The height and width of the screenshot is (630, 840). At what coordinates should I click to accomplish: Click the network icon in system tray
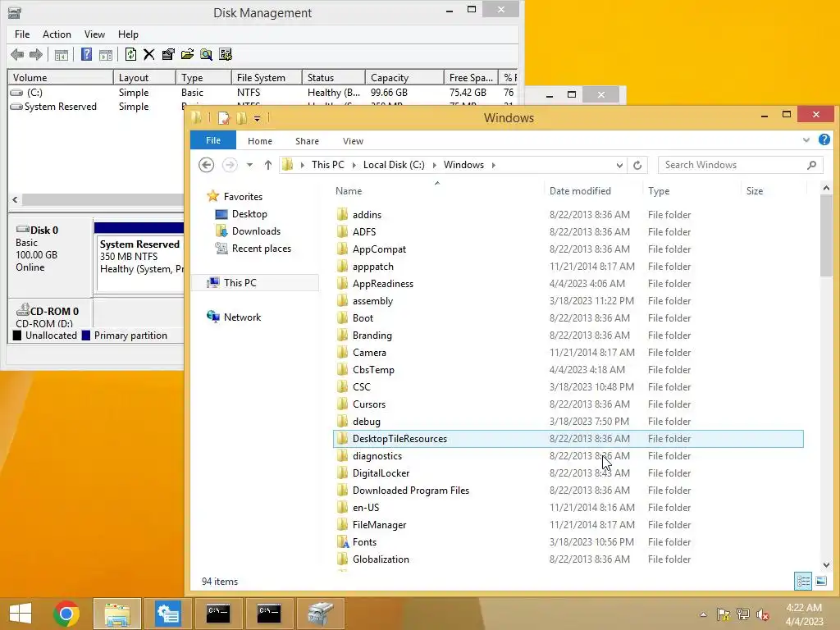[742, 614]
